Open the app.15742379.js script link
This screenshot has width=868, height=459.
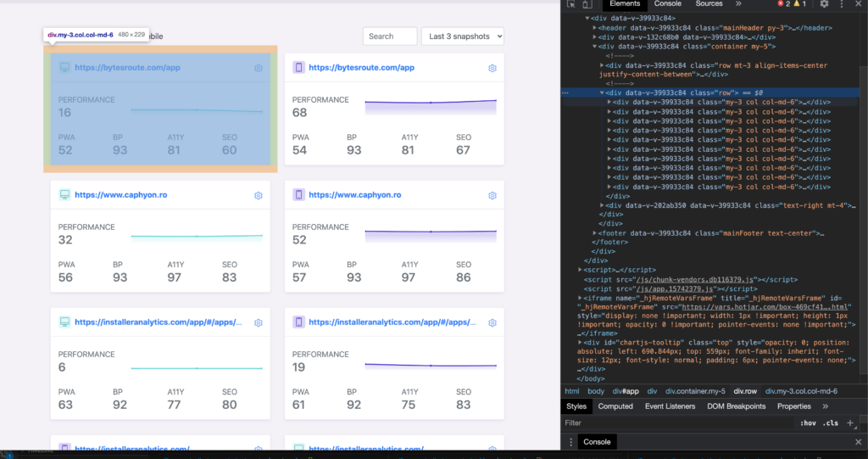[x=674, y=288]
